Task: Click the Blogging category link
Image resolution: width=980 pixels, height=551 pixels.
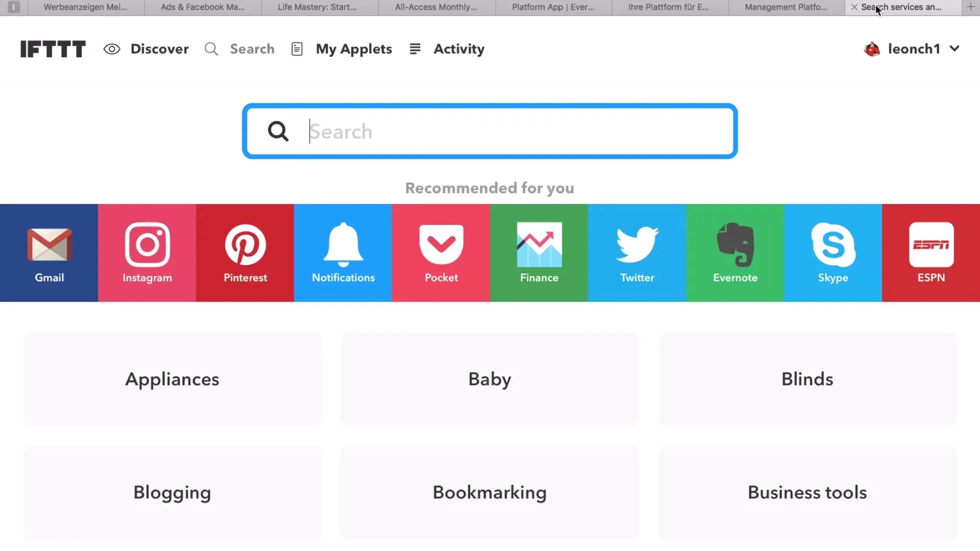Action: tap(173, 492)
